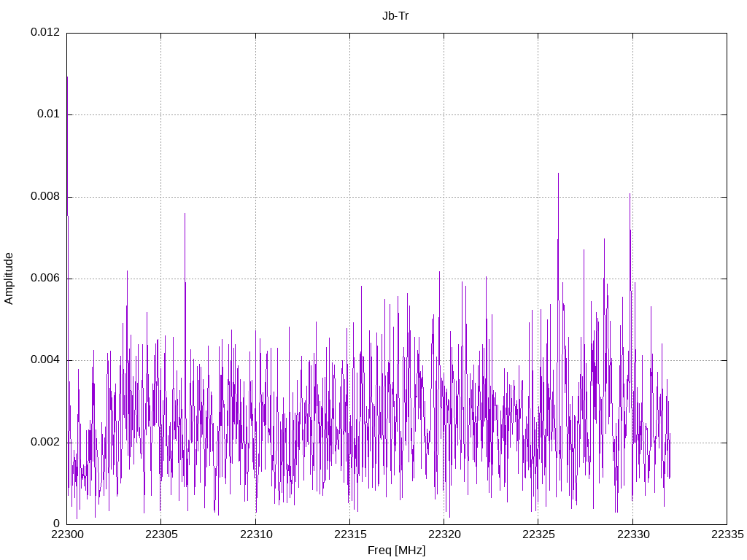Click x-axis tick label 22305
Image resolution: width=747 pixels, height=560 pixels.
(161, 534)
